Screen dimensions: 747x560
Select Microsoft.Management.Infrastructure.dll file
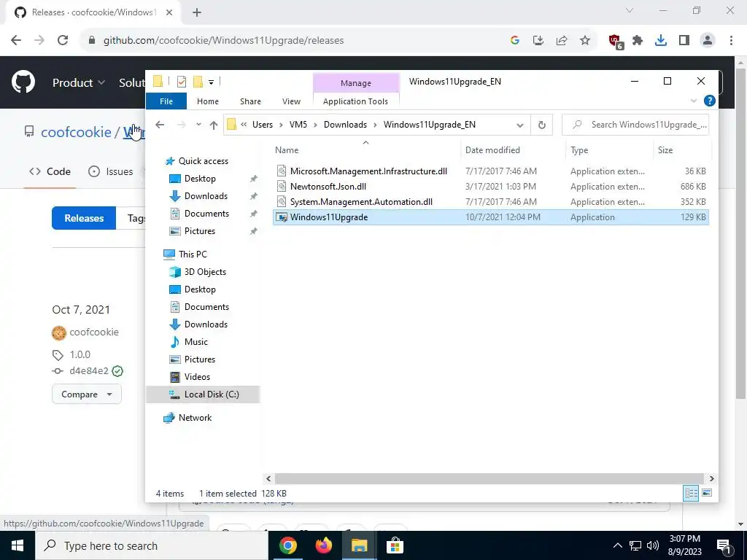[368, 171]
